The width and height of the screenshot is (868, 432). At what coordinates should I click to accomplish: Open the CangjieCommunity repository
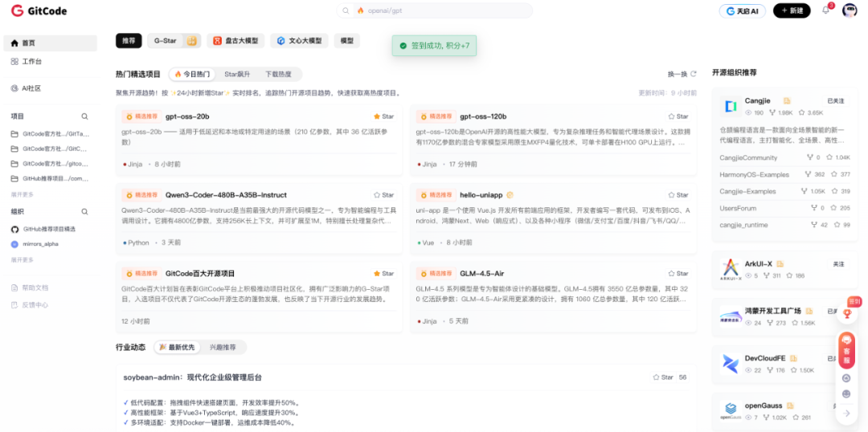click(748, 157)
